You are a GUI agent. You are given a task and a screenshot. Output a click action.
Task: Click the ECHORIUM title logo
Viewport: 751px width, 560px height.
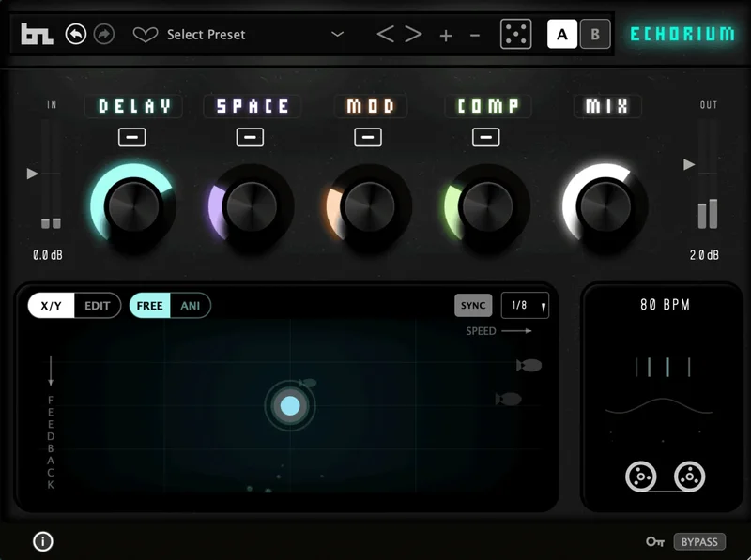tap(682, 34)
